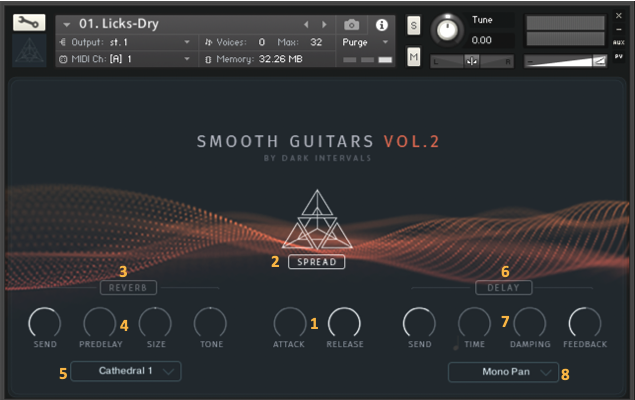The image size is (635, 400).
Task: Toggle the DELAY effect on or off
Action: tap(503, 288)
